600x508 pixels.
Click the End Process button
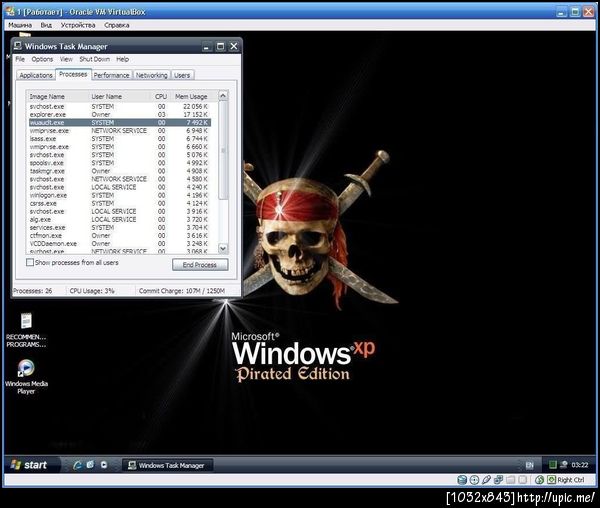(x=200, y=265)
